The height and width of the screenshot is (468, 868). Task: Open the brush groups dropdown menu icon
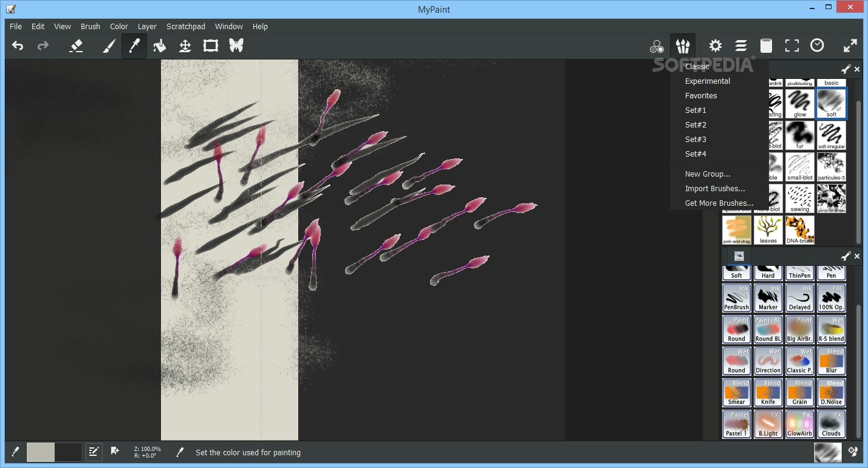[682, 45]
